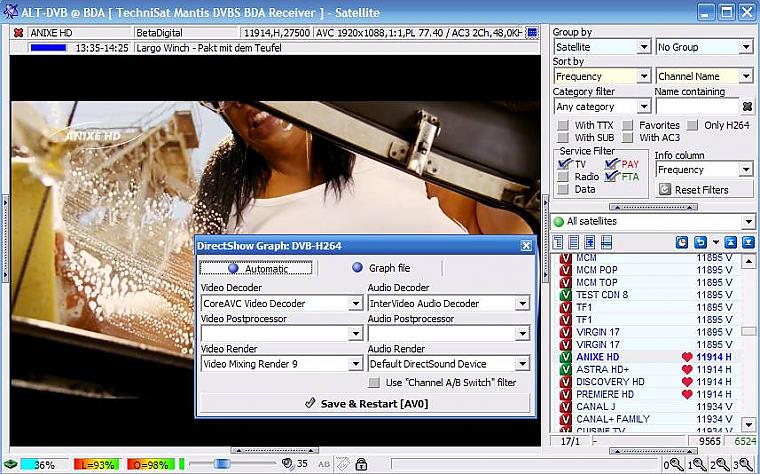Viewport: 760px width, 474px height.
Task: Open the Video Decoder CoreAVC dropdown
Action: 356,303
